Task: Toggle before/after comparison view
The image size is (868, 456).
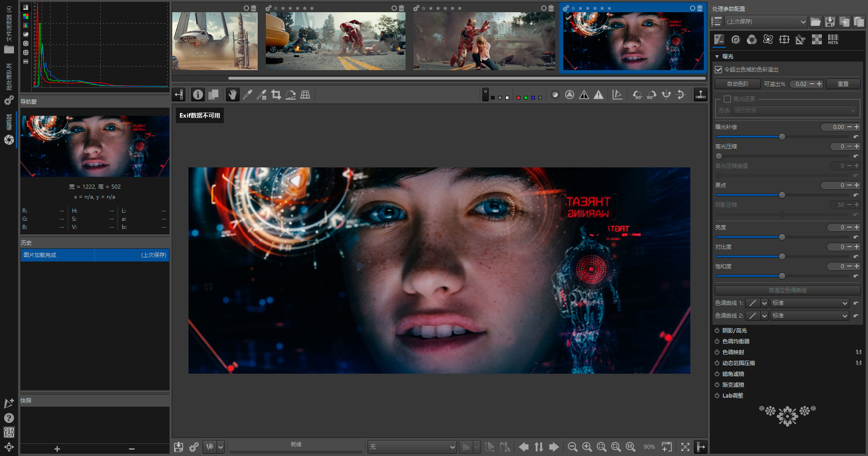Action: pos(213,95)
